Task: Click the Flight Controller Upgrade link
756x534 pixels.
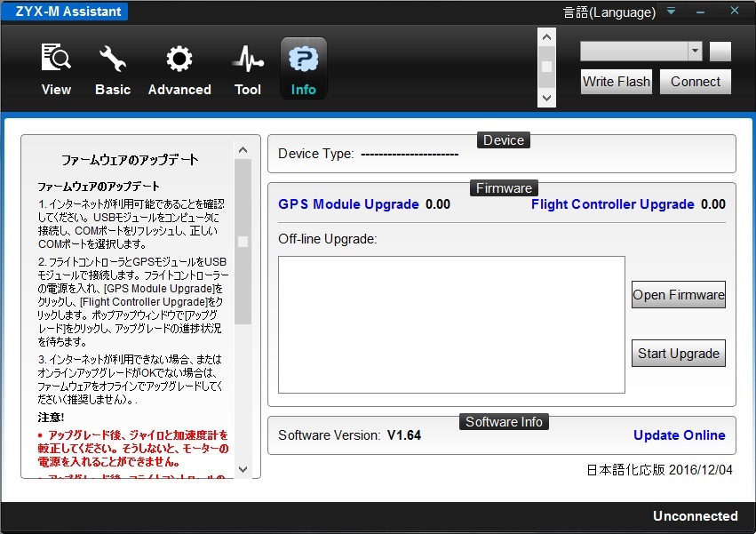Action: [x=613, y=204]
